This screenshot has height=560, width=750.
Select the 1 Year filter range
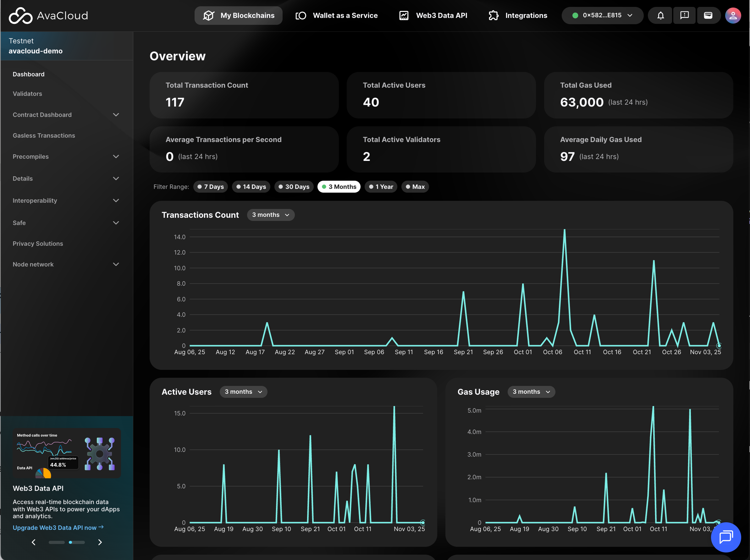pyautogui.click(x=381, y=187)
